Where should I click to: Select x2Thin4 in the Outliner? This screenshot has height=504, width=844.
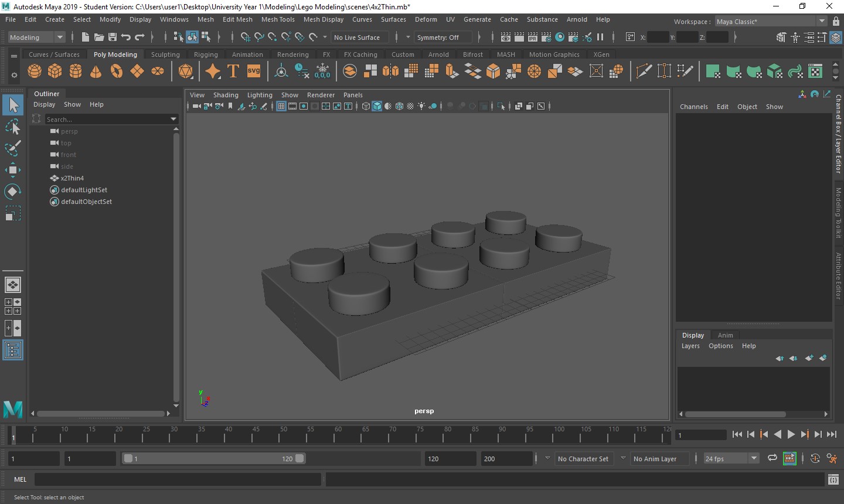[x=72, y=178]
